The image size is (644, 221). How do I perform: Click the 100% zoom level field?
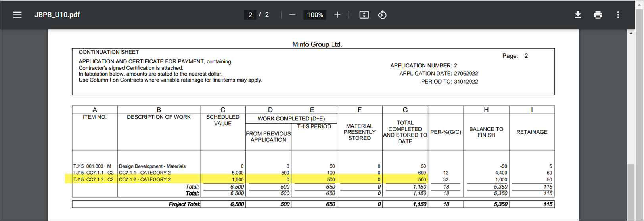pos(315,15)
